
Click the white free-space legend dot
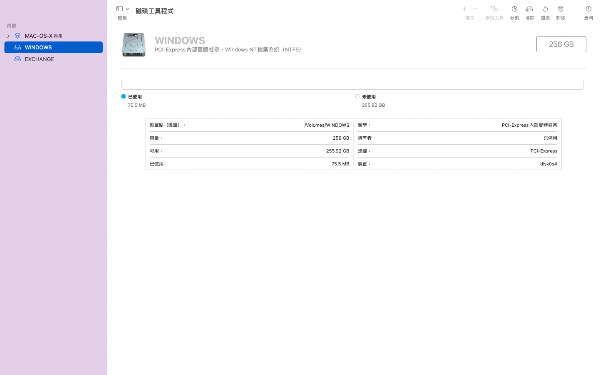(x=357, y=96)
